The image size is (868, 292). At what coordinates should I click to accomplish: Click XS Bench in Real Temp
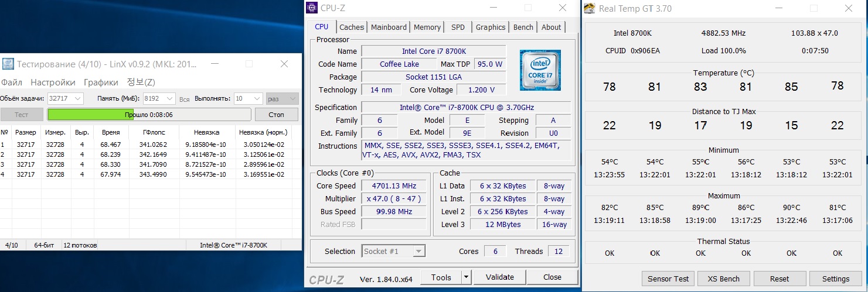723,279
